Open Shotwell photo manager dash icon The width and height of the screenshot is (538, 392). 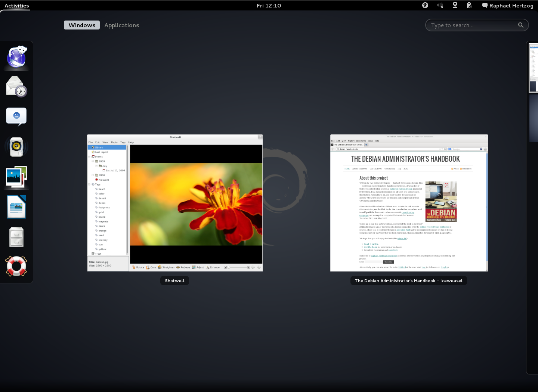[x=16, y=177]
